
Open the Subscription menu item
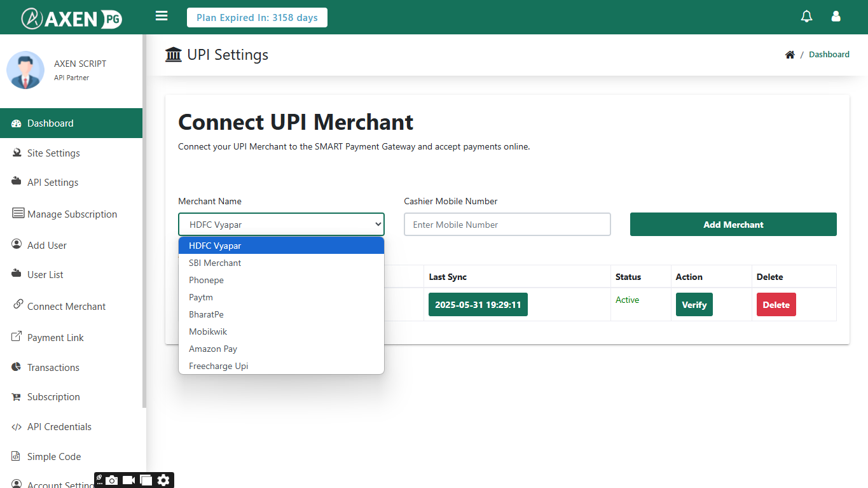point(71,396)
